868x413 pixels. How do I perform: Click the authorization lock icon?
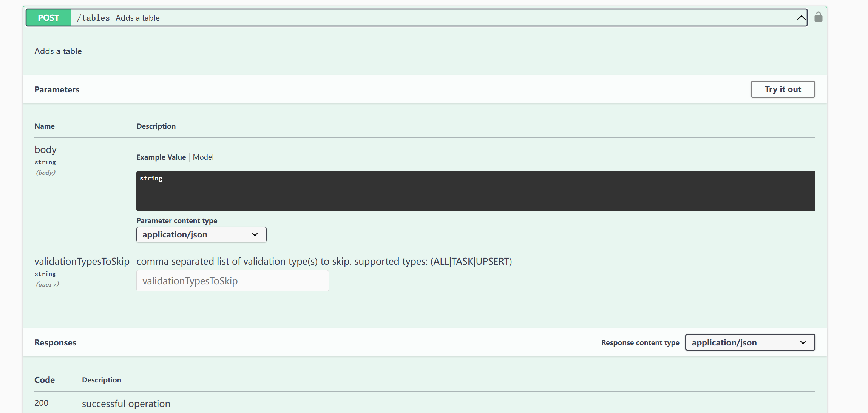(x=818, y=17)
